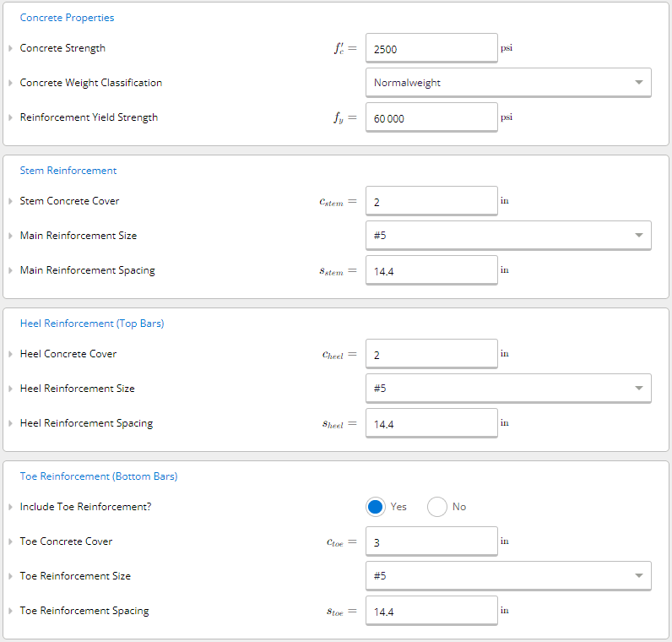This screenshot has height=642, width=672.
Task: Open the Heel Reinforcement Size dropdown
Action: (507, 389)
